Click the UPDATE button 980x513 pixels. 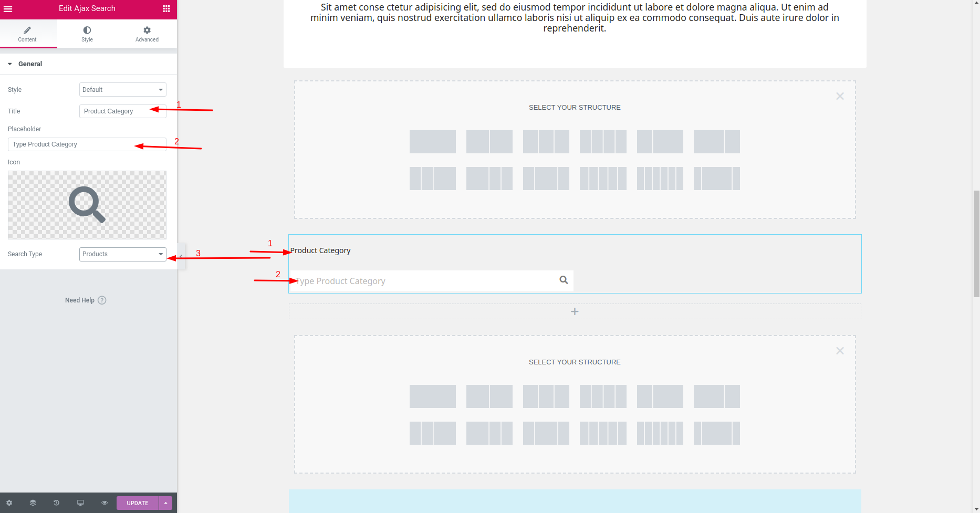pos(138,503)
